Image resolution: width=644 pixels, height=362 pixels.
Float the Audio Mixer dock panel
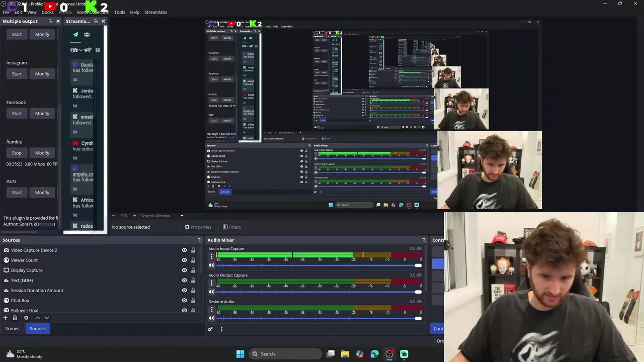[424, 240]
